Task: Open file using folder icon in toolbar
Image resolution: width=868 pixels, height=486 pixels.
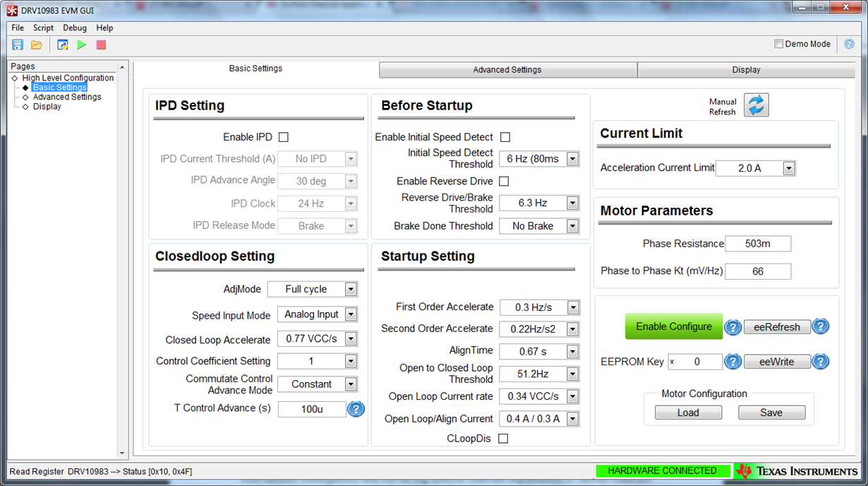Action: [x=37, y=45]
